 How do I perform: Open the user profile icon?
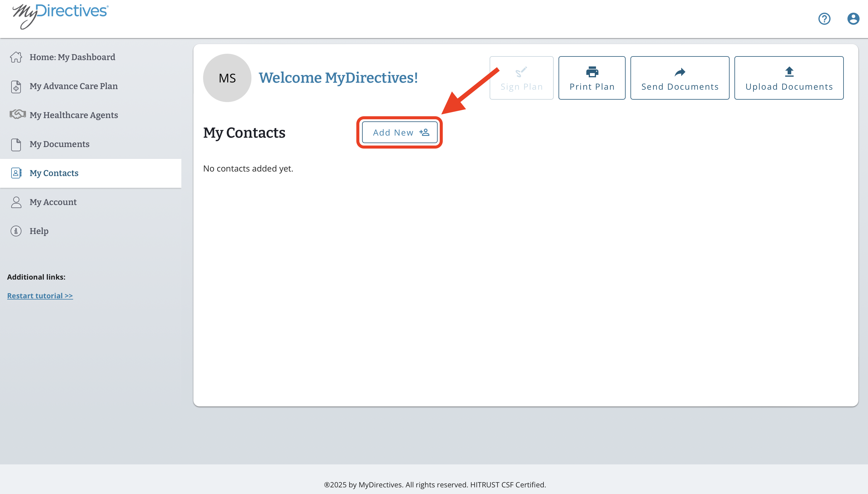coord(853,19)
